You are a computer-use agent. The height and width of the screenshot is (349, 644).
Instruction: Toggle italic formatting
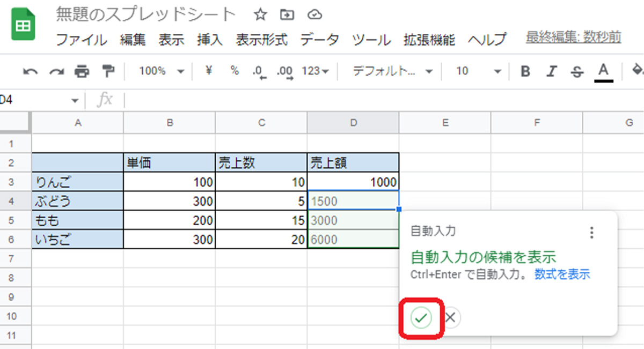pyautogui.click(x=552, y=71)
